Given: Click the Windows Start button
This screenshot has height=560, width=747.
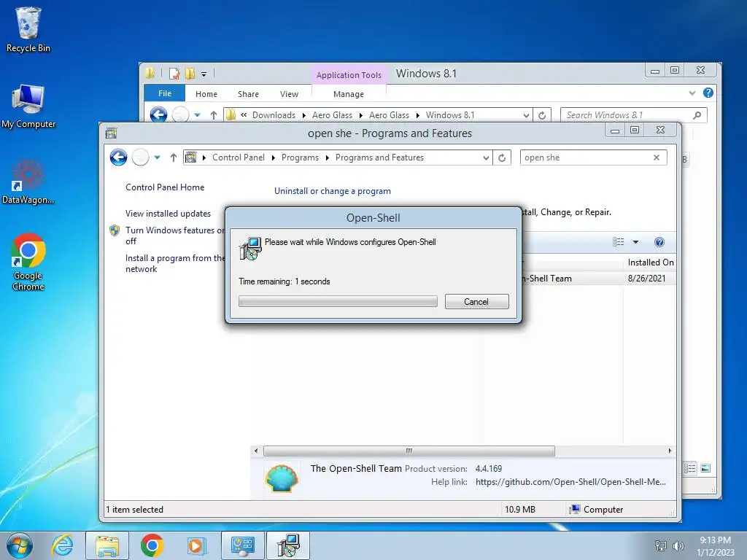Looking at the screenshot, I should 19,545.
